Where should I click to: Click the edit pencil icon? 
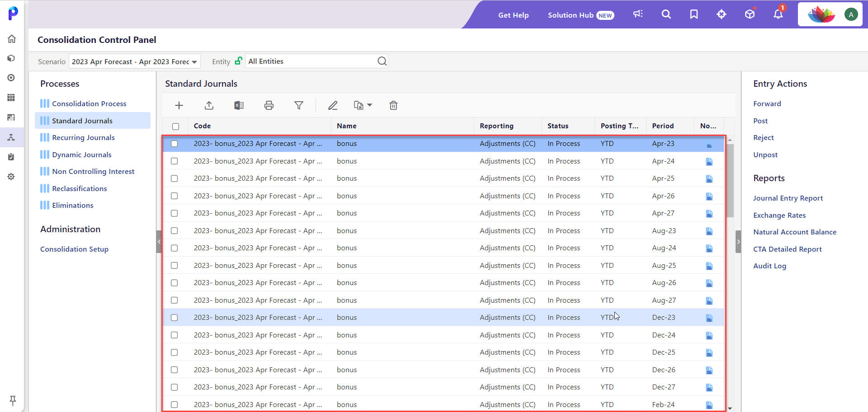click(333, 105)
